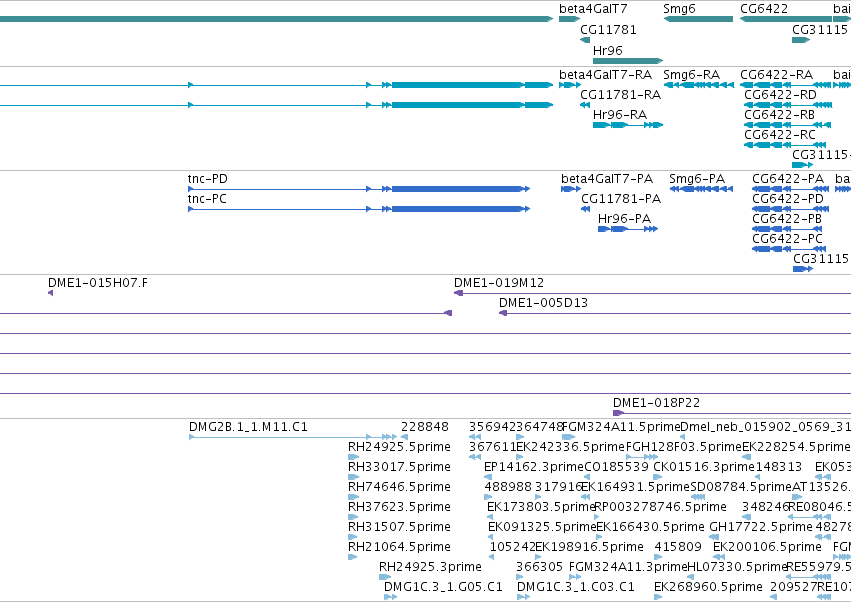This screenshot has width=851, height=602.
Task: Select the FGM324A11.3prime EST label
Action: tap(627, 567)
